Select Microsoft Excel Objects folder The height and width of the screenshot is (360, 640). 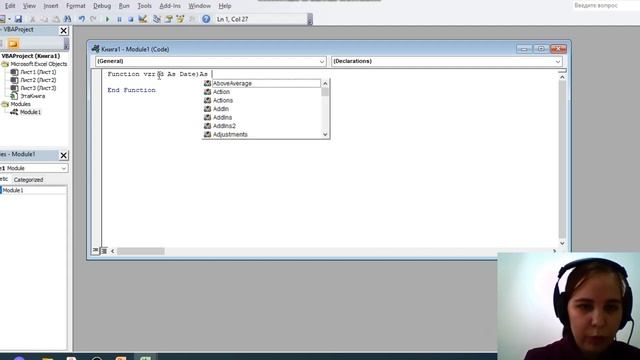[38, 64]
